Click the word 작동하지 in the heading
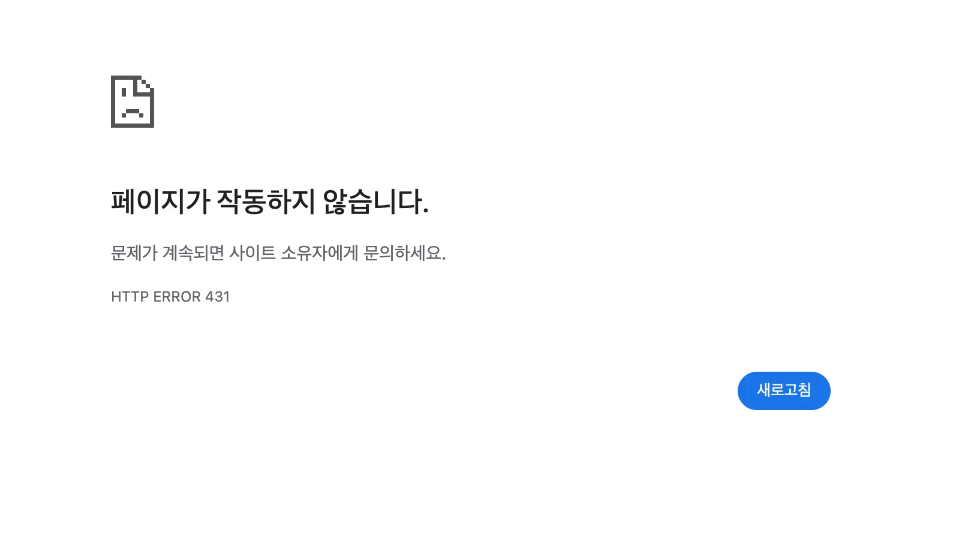This screenshot has width=956, height=560. tap(266, 201)
